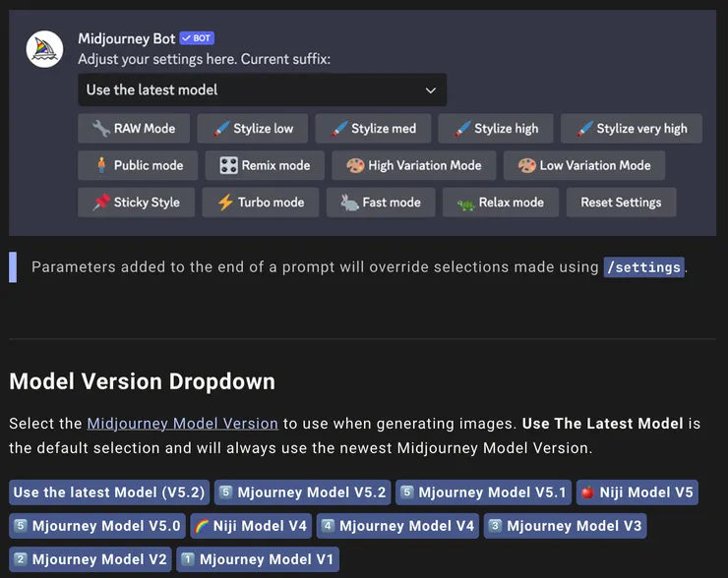Viewport: 728px width, 578px height.
Task: Toggle Sticky Style button
Action: tap(136, 202)
